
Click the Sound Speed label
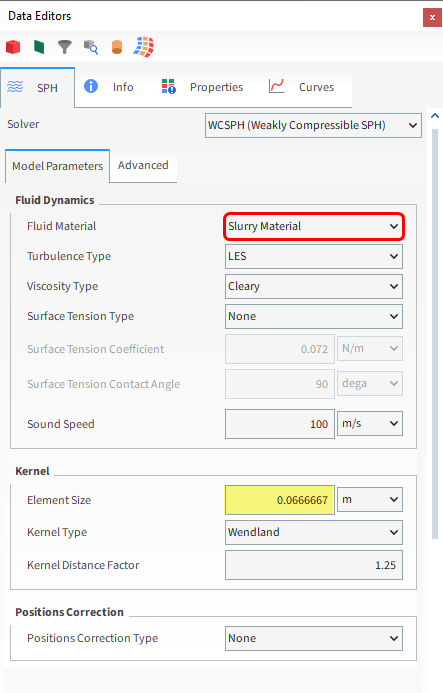61,424
